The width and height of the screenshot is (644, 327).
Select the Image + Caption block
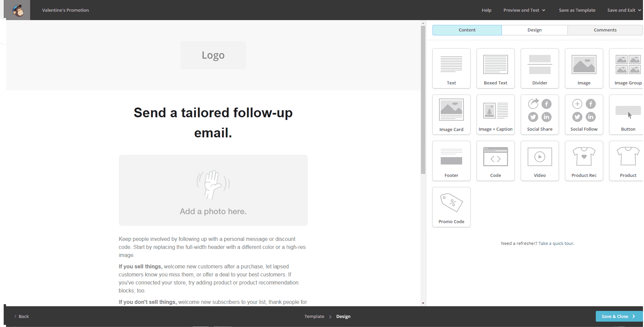pos(495,115)
